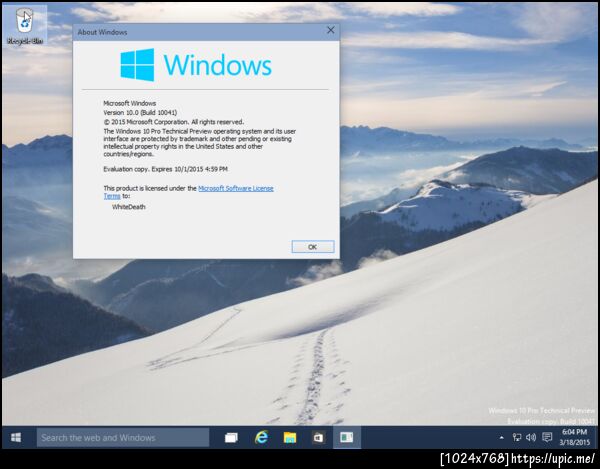The width and height of the screenshot is (600, 469).
Task: Open the Recycle Bin desktop icon
Action: pyautogui.click(x=25, y=26)
